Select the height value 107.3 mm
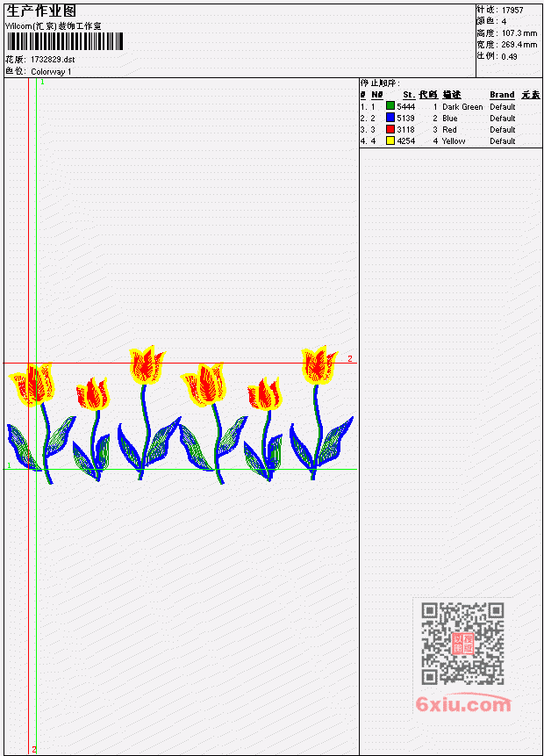The width and height of the screenshot is (544, 756). [519, 33]
